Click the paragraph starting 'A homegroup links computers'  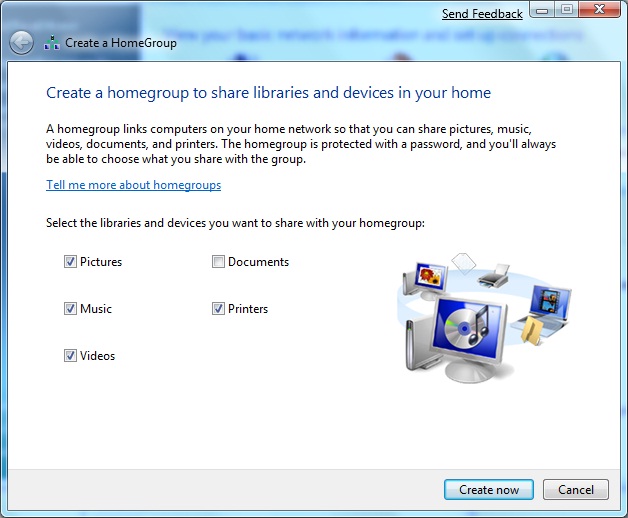coord(301,144)
